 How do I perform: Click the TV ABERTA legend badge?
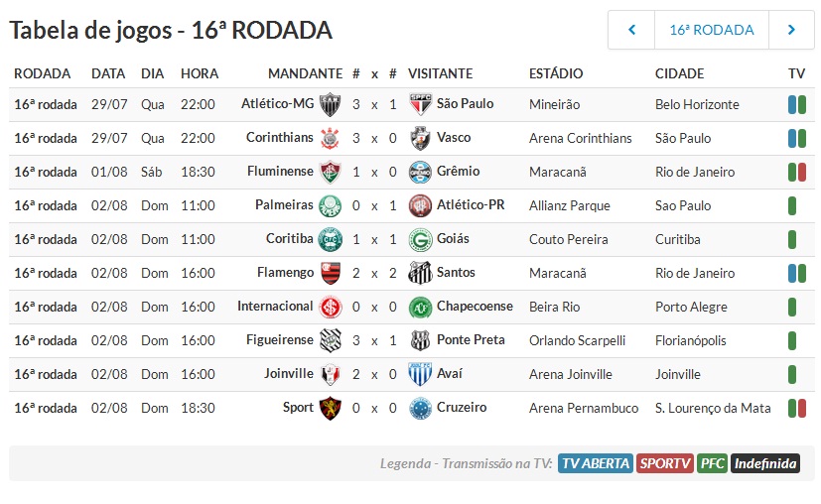point(596,463)
